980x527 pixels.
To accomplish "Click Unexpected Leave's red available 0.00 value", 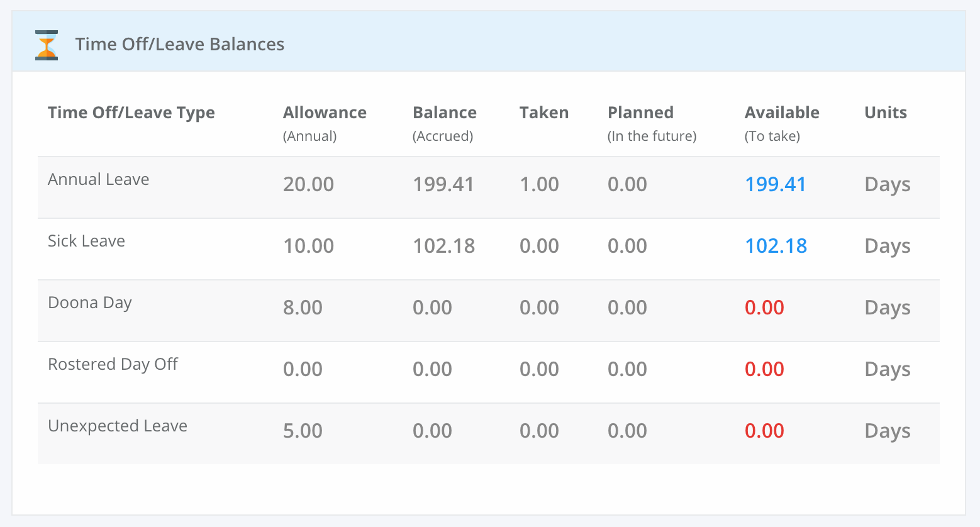I will [x=764, y=431].
